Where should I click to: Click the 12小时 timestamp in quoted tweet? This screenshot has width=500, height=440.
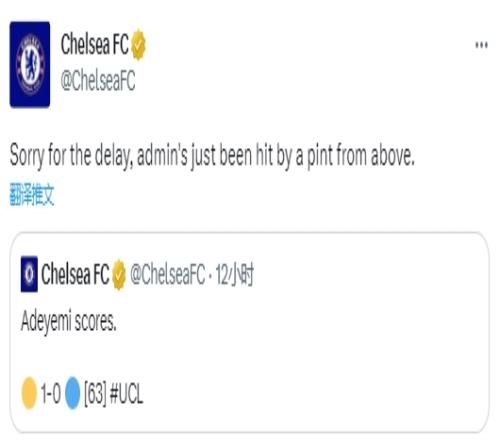point(235,275)
